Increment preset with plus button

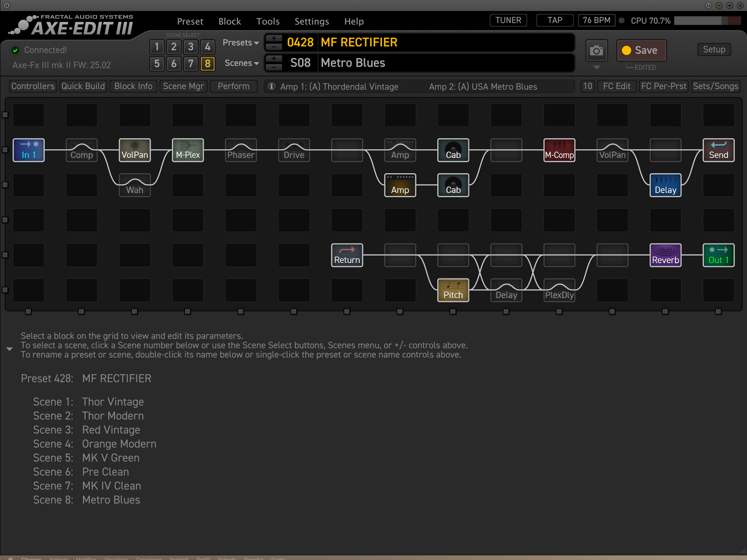274,39
